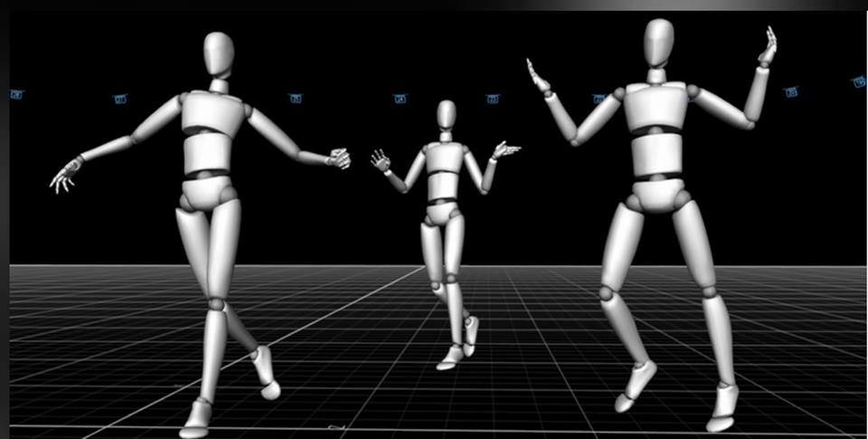Select the leftmost camera marker at the viewport edge
The width and height of the screenshot is (868, 439).
(x=16, y=94)
